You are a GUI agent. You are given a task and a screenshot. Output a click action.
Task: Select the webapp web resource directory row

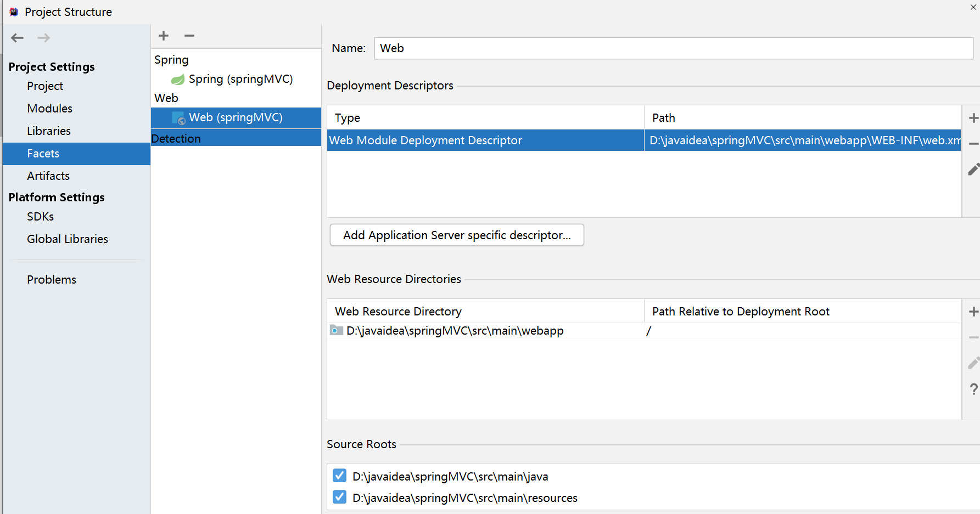coord(455,331)
